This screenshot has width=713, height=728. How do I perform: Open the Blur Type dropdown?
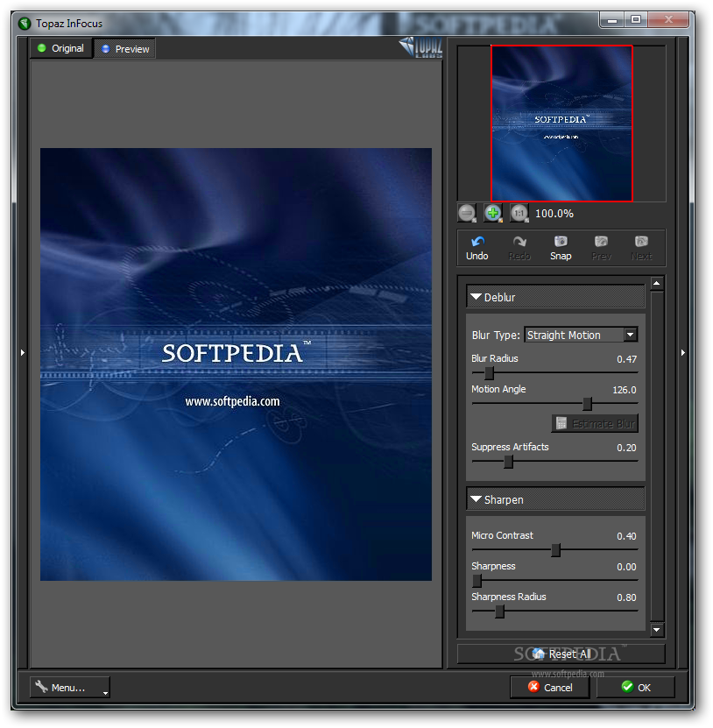point(581,335)
